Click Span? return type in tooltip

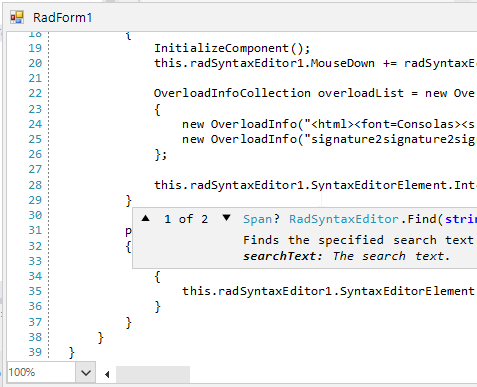(261, 219)
